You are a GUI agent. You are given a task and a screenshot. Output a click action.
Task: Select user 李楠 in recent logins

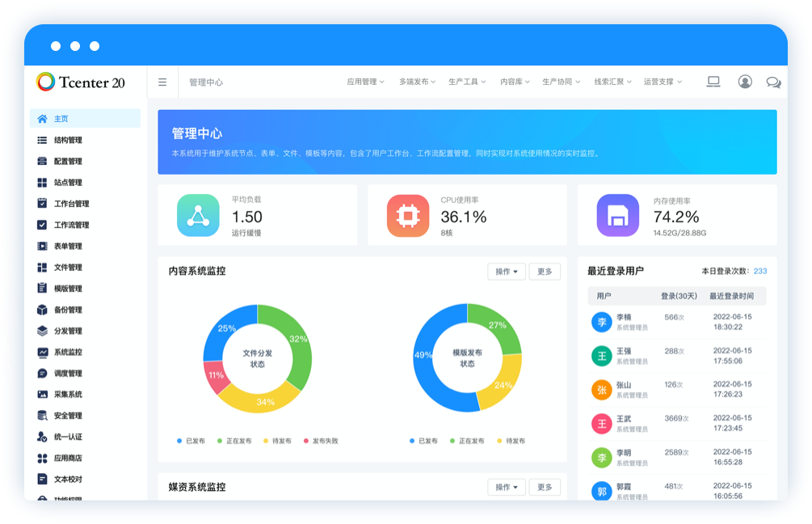pyautogui.click(x=624, y=322)
